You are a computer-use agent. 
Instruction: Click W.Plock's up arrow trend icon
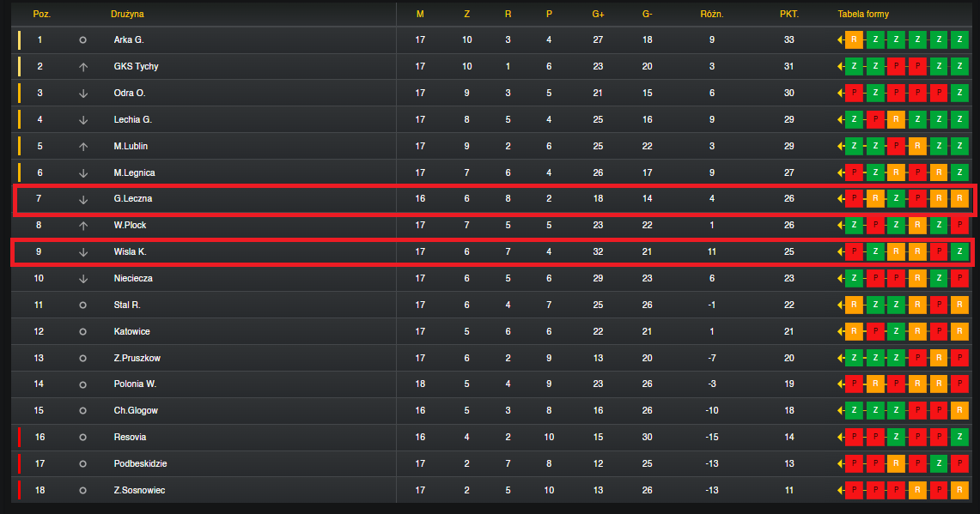click(x=83, y=226)
